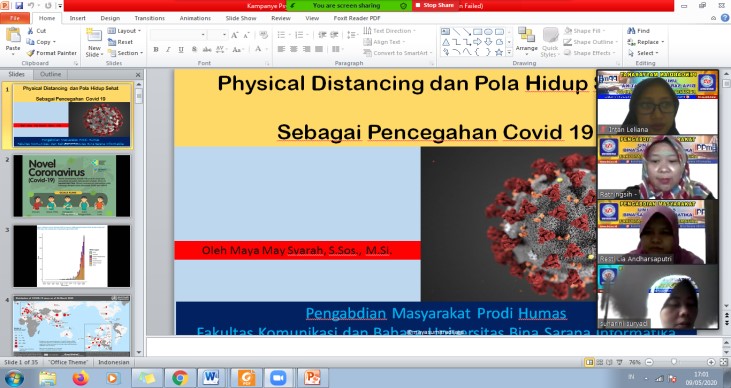Click Zoom app in taskbar
This screenshot has width=731, height=388.
tap(278, 378)
